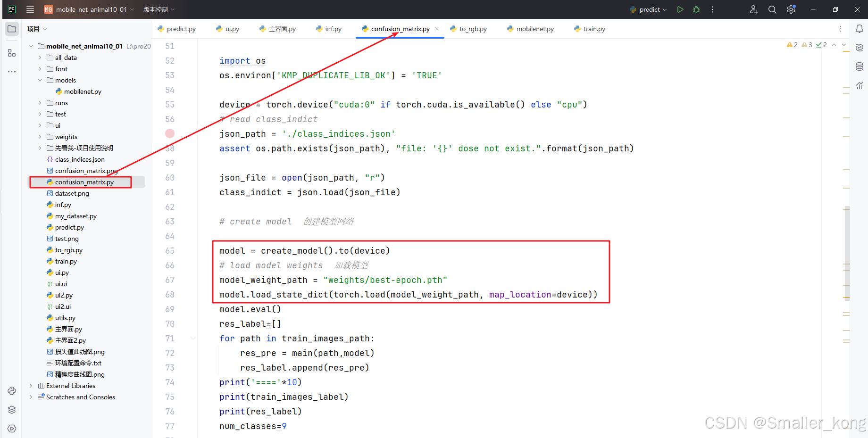Expand the all_data folder
Viewport: 868px width, 438px height.
click(x=40, y=58)
